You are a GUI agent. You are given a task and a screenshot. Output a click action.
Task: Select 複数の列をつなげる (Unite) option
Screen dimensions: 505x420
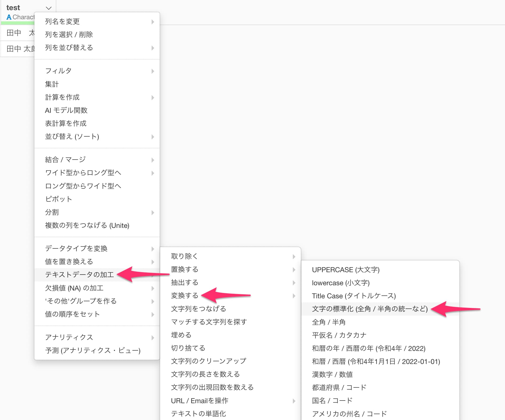coord(87,225)
